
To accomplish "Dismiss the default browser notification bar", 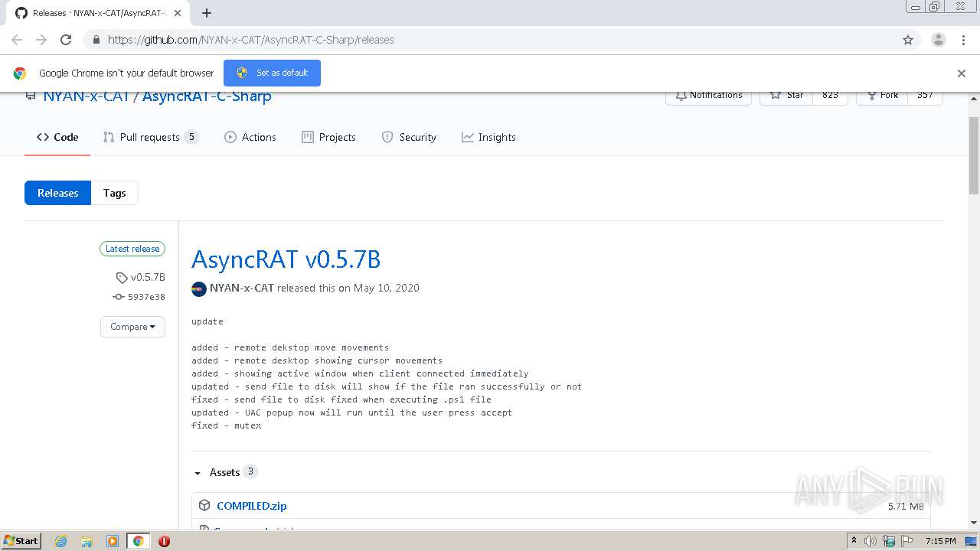I will point(962,73).
